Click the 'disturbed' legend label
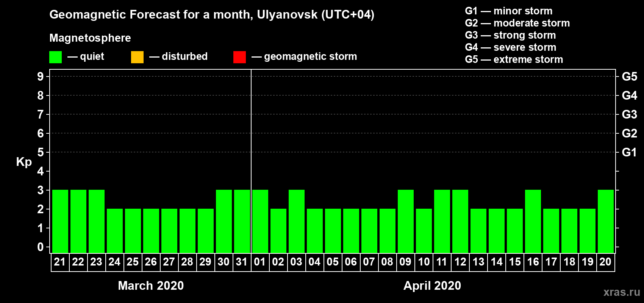644x303 pixels. 184,56
